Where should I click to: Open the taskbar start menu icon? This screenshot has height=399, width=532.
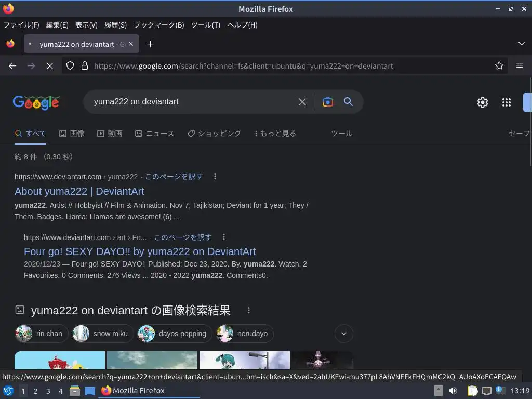tap(8, 391)
